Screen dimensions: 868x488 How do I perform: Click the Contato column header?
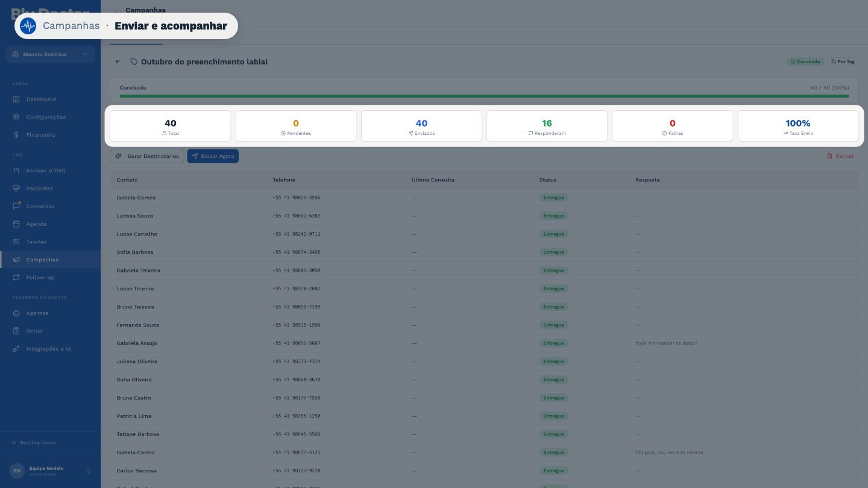[x=127, y=180]
